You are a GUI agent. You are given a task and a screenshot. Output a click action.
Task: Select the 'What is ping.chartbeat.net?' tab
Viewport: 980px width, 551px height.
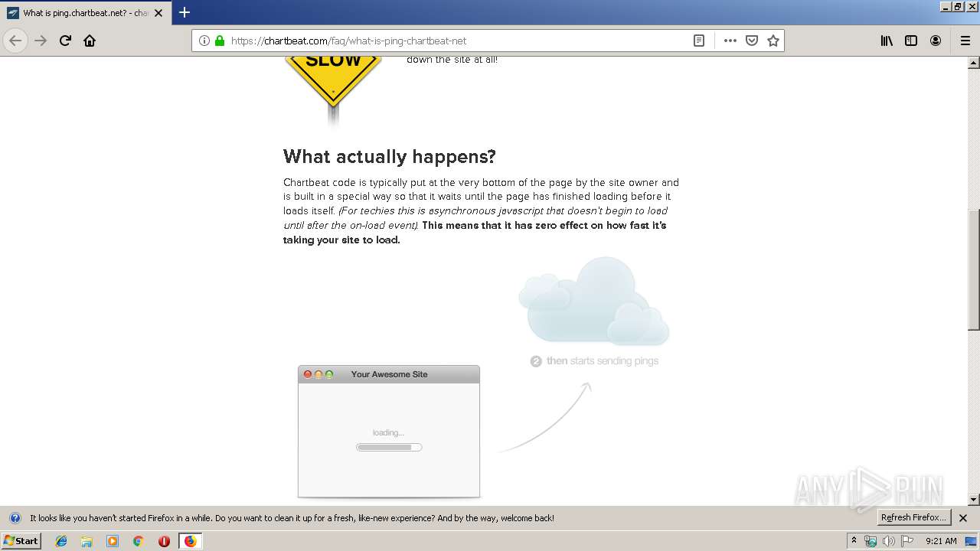click(x=86, y=13)
